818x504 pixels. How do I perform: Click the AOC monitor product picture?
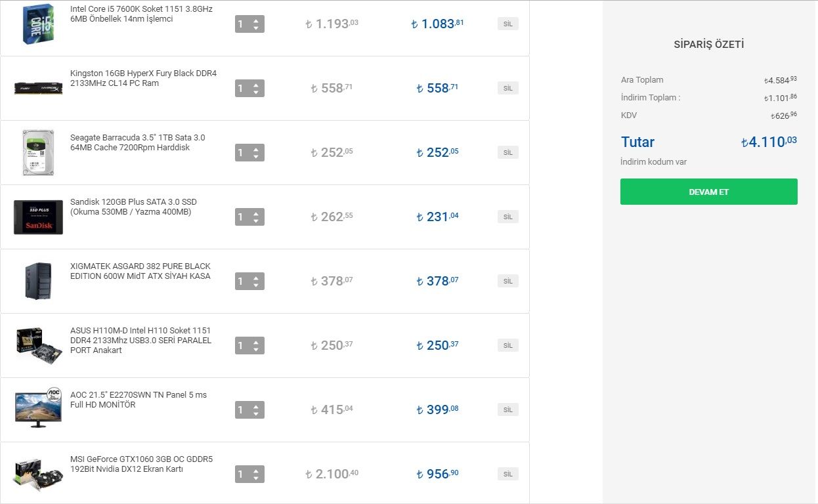click(38, 408)
